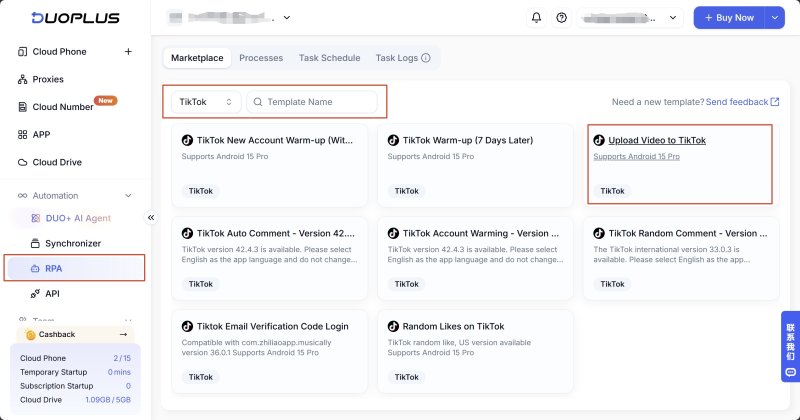This screenshot has width=800, height=420.
Task: Collapse the Automation section chevron
Action: [128, 195]
